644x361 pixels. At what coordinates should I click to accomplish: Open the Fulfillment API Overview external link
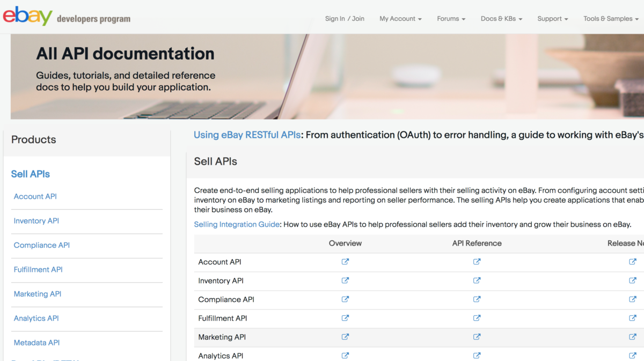(345, 318)
